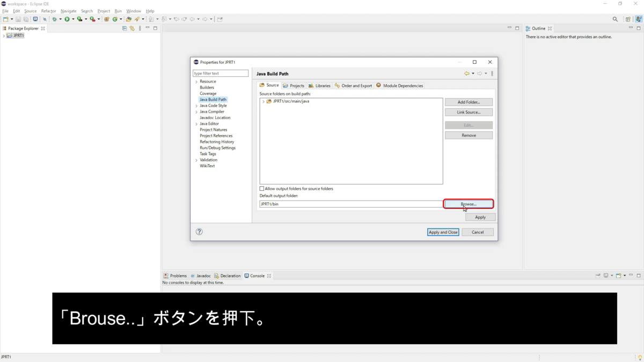Click the External Tools run icon
The image size is (644, 362).
tap(92, 19)
